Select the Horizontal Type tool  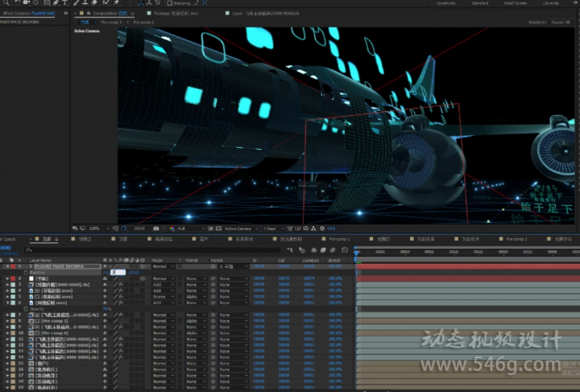(64, 3)
